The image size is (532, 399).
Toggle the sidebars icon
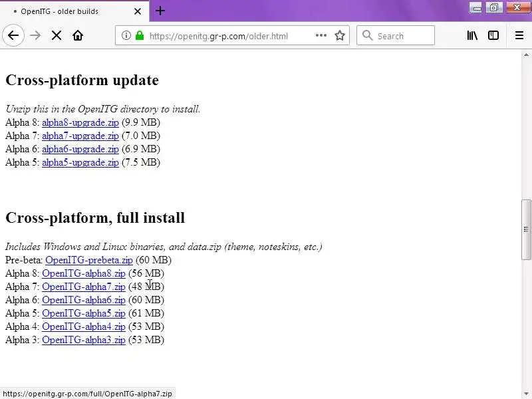pyautogui.click(x=493, y=35)
